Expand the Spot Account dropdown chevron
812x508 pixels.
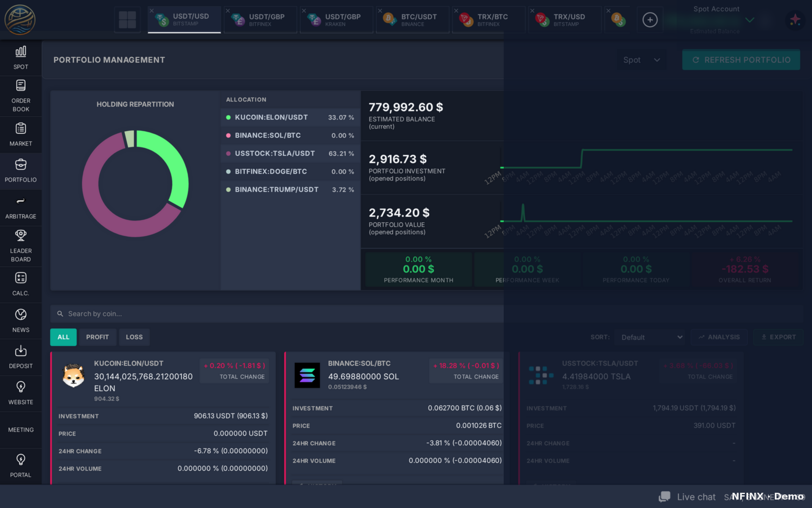pos(749,20)
